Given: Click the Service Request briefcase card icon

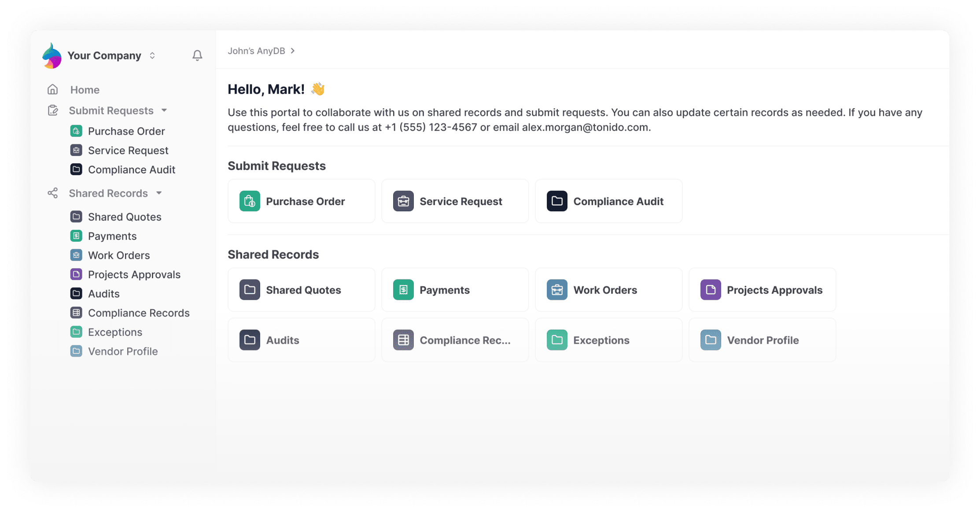Looking at the screenshot, I should (403, 201).
